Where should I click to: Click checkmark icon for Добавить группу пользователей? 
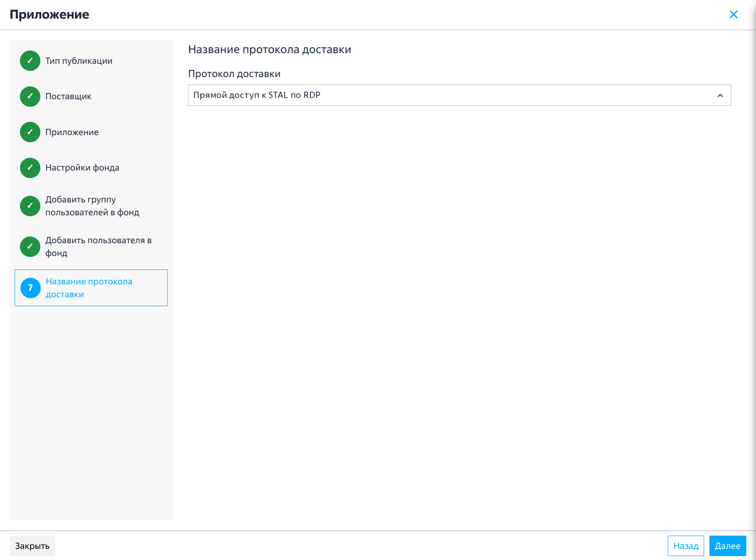[30, 206]
